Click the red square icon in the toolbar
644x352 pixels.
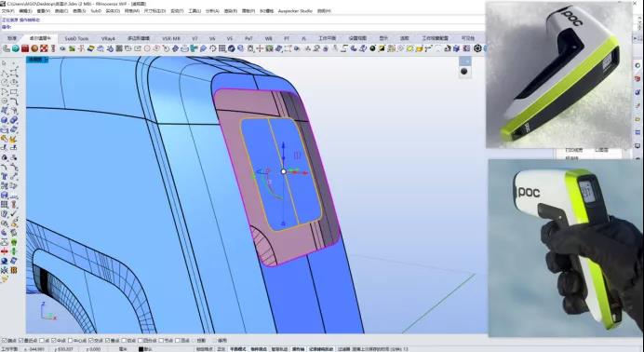25,48
